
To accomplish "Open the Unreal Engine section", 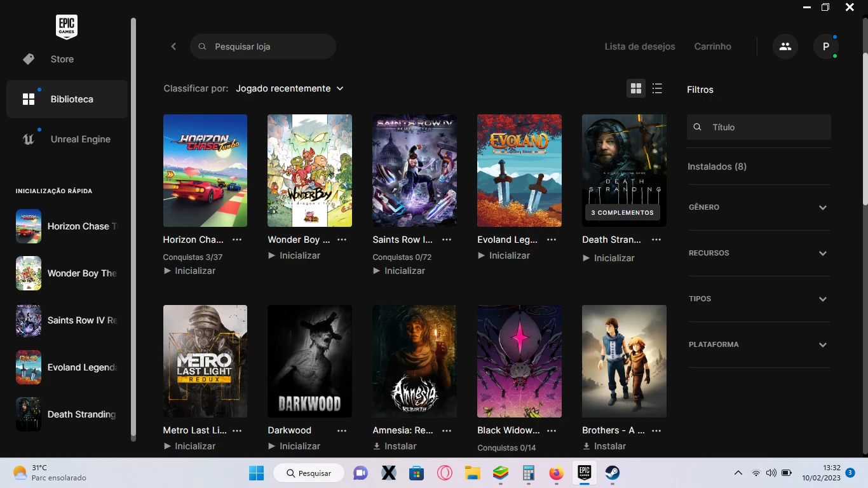I will pyautogui.click(x=67, y=139).
